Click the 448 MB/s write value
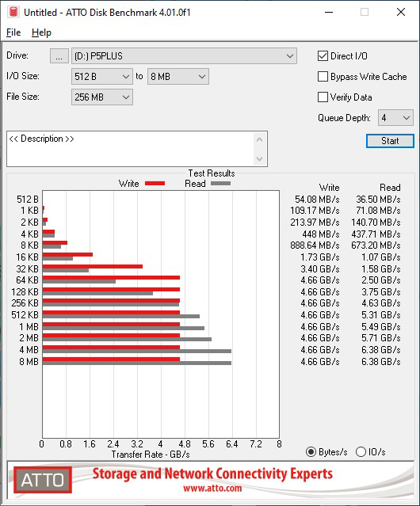 click(321, 234)
